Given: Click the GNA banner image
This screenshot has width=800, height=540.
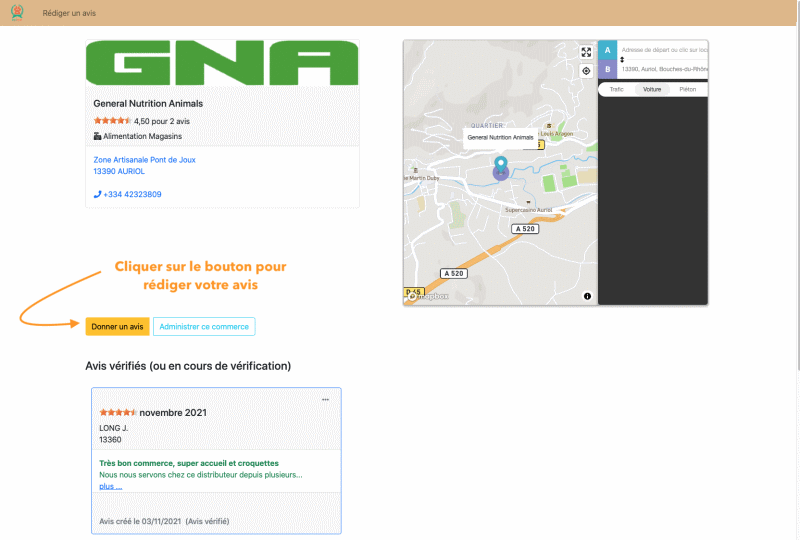Looking at the screenshot, I should tap(222, 63).
